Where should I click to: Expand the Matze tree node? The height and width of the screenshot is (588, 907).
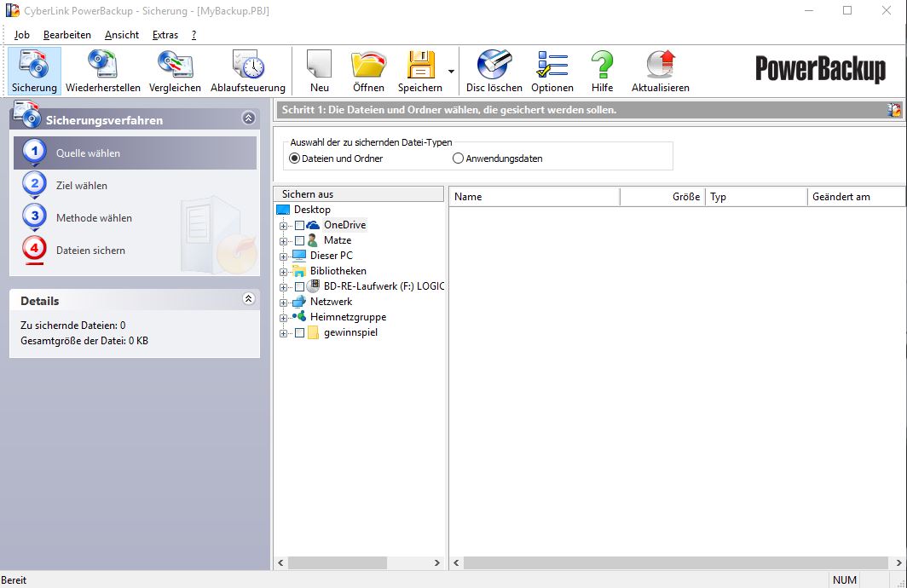click(x=283, y=240)
